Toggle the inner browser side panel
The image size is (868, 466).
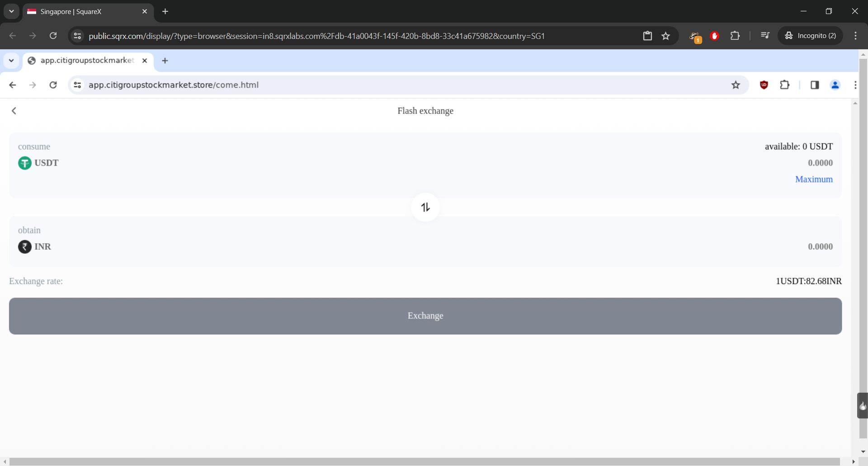click(x=815, y=85)
